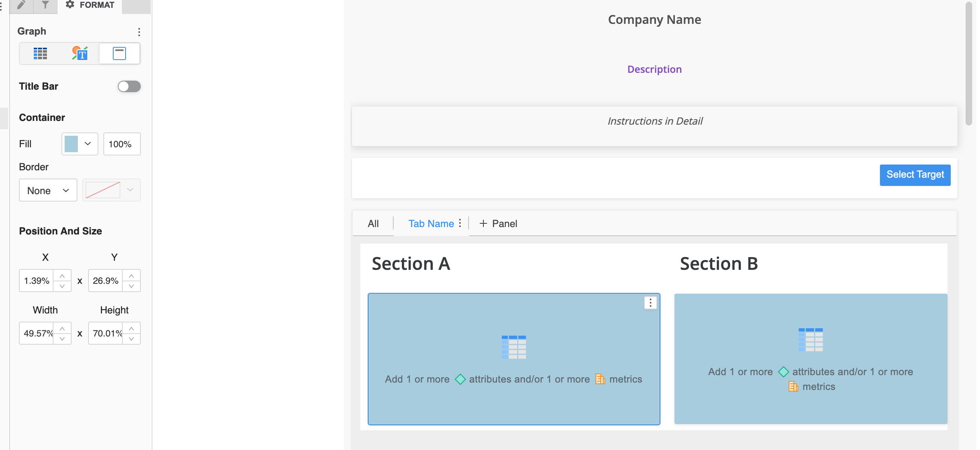This screenshot has width=980, height=450.
Task: Open Section A visualization three-dot menu
Action: (650, 303)
